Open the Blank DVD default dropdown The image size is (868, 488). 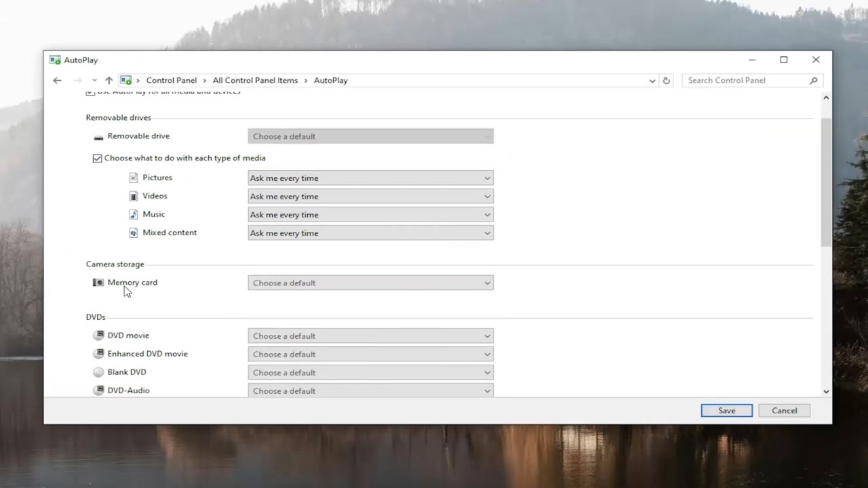(x=370, y=373)
